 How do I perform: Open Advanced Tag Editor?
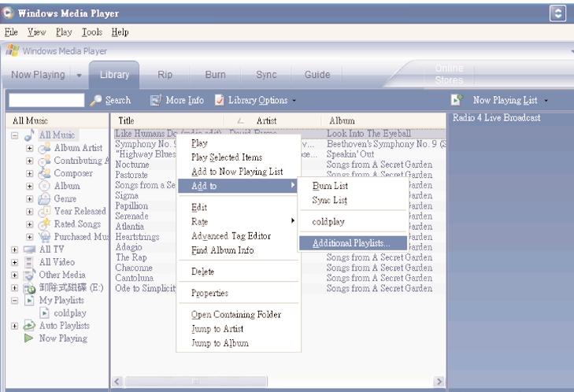(x=238, y=236)
